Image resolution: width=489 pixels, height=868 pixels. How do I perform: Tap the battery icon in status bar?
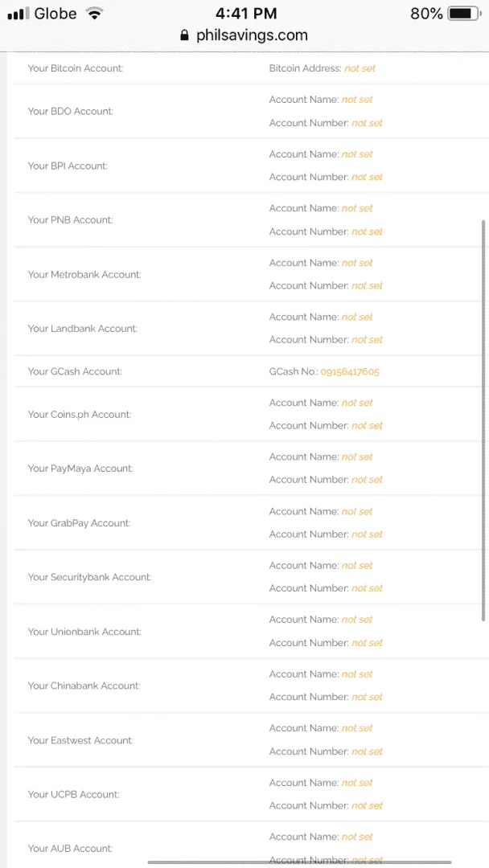464,14
